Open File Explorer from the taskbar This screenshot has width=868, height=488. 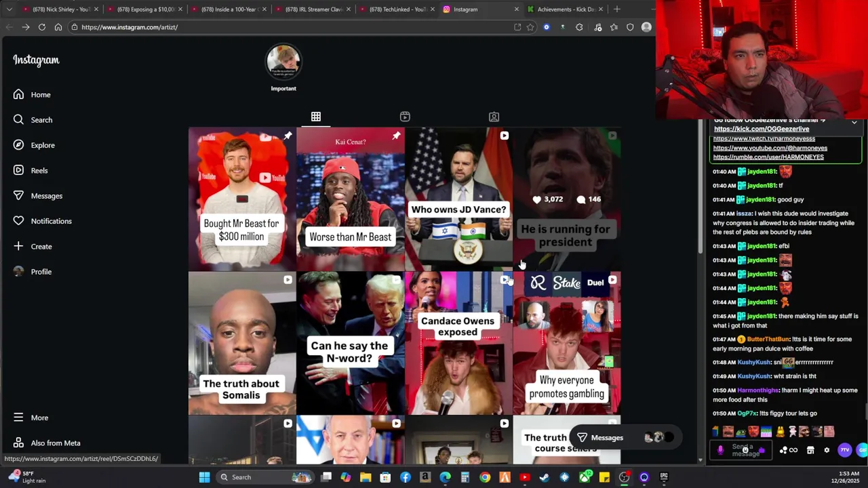(x=366, y=477)
